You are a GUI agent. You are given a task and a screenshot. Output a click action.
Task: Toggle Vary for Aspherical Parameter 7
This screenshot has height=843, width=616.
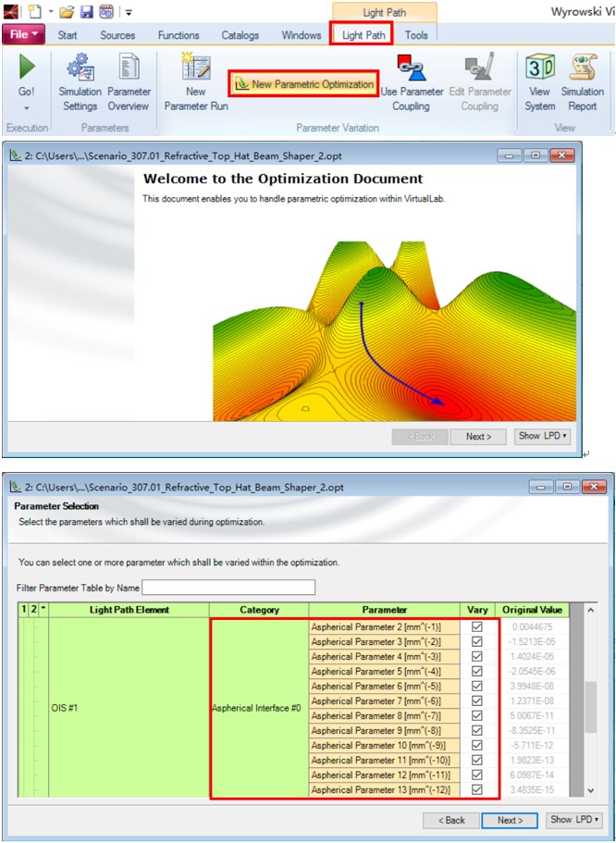pyautogui.click(x=476, y=700)
